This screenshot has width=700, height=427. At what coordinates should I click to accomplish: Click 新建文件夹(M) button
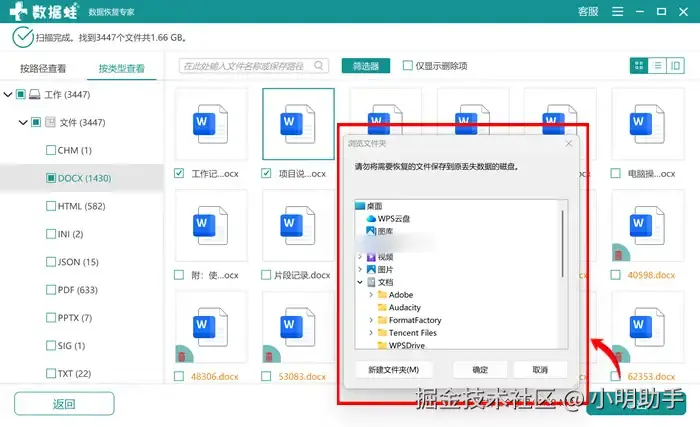pyautogui.click(x=393, y=369)
